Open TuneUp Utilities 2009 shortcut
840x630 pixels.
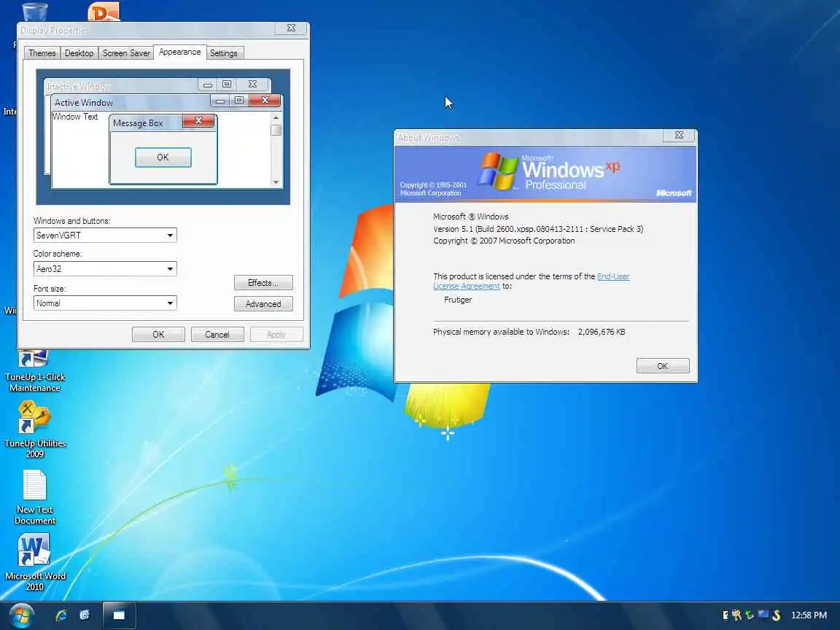pyautogui.click(x=35, y=430)
